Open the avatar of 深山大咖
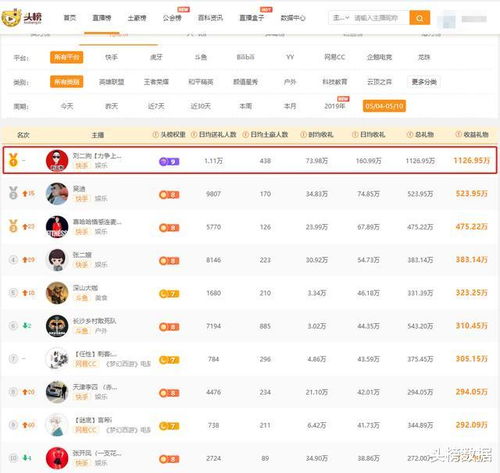 coord(57,293)
